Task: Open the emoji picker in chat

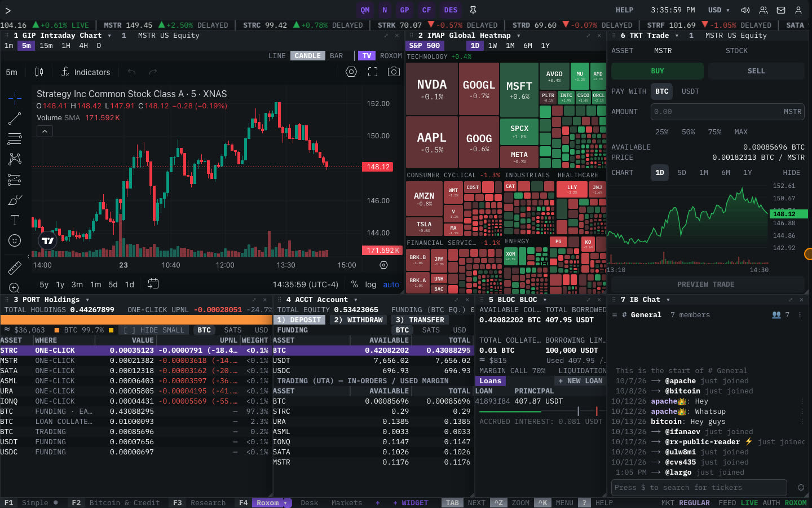Action: (x=801, y=488)
